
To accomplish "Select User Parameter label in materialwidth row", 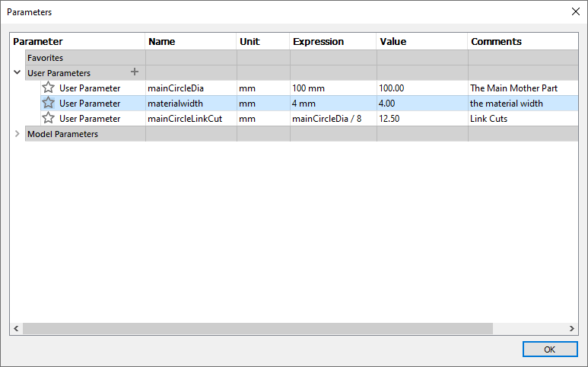I will click(x=90, y=104).
